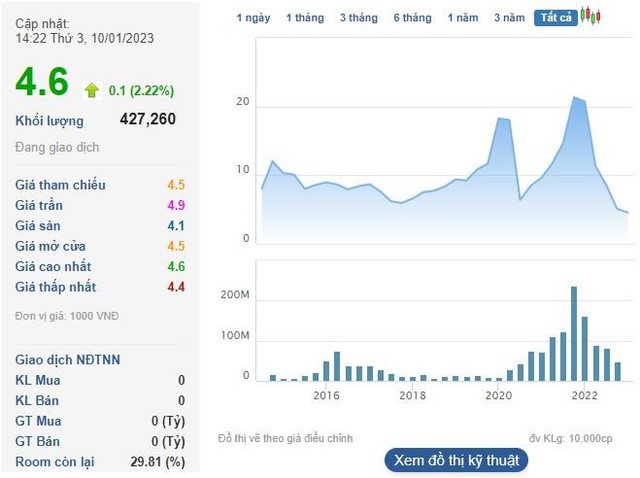
Task: Switch to the "3 năm" range tab
Action: point(509,18)
